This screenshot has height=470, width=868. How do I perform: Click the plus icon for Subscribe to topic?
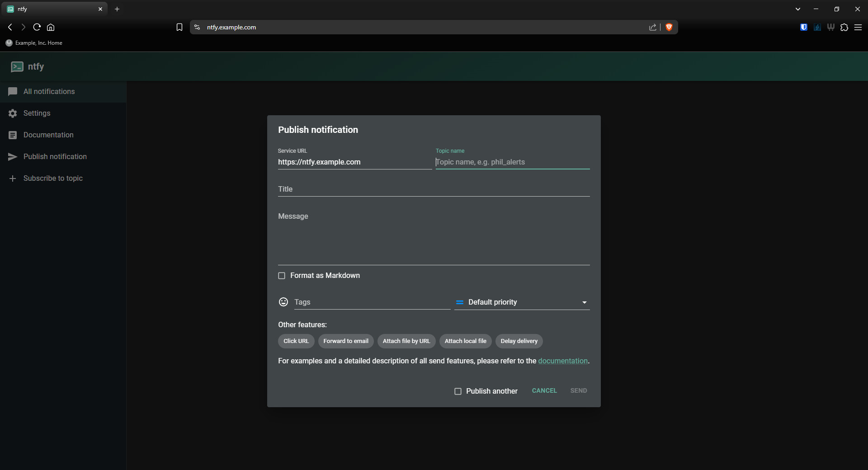coord(13,179)
